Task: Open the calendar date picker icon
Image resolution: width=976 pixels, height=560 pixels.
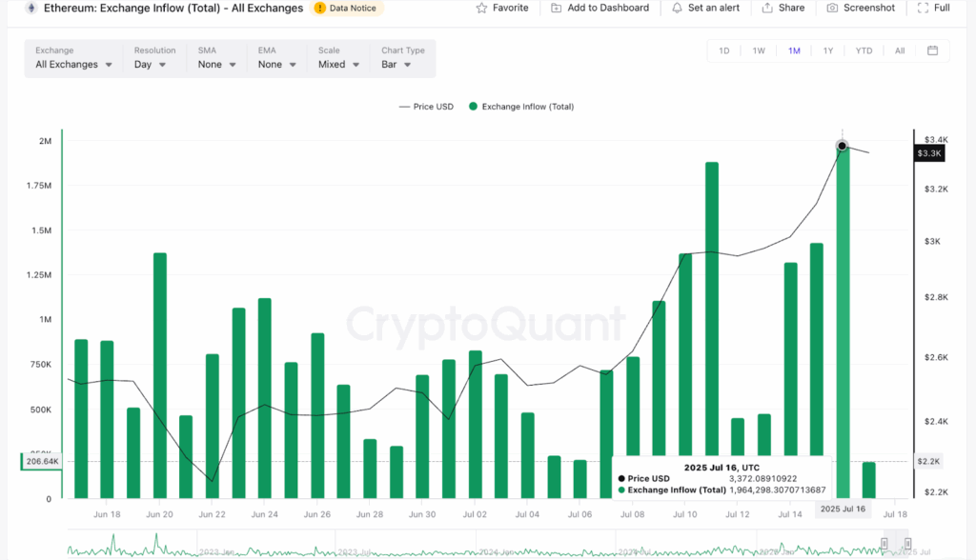Action: [x=932, y=50]
